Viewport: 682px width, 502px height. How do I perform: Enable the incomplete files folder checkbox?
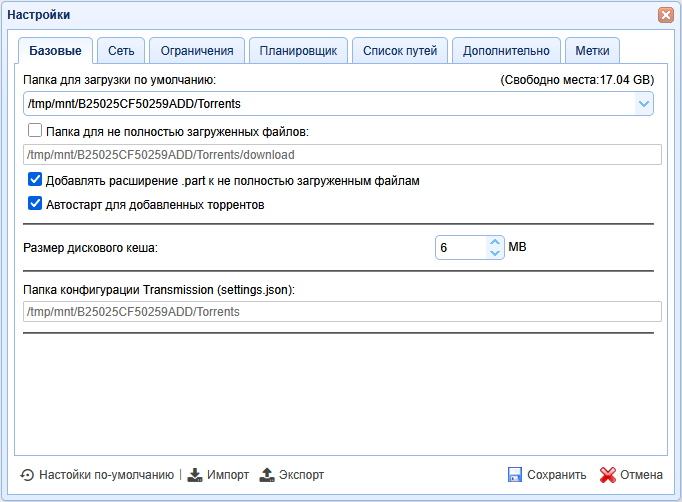point(36,130)
